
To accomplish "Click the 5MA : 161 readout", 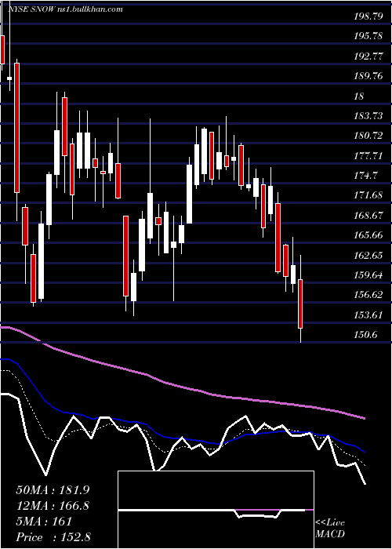I will (x=44, y=522).
